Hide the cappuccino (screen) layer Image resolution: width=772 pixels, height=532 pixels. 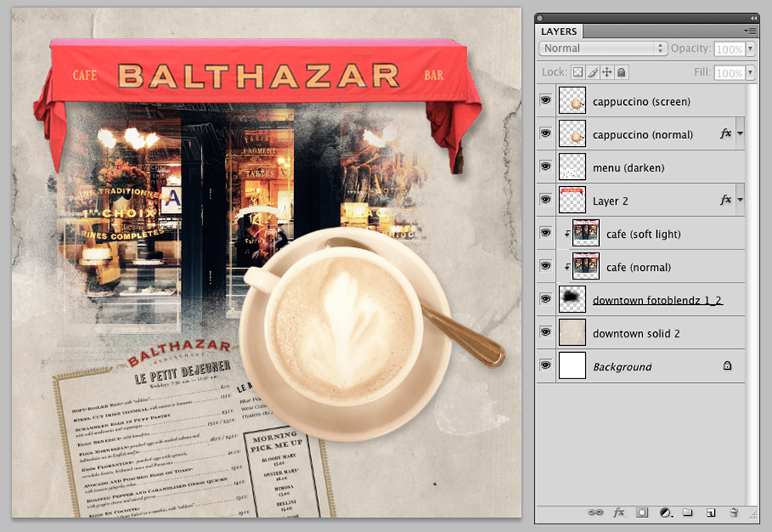[546, 100]
